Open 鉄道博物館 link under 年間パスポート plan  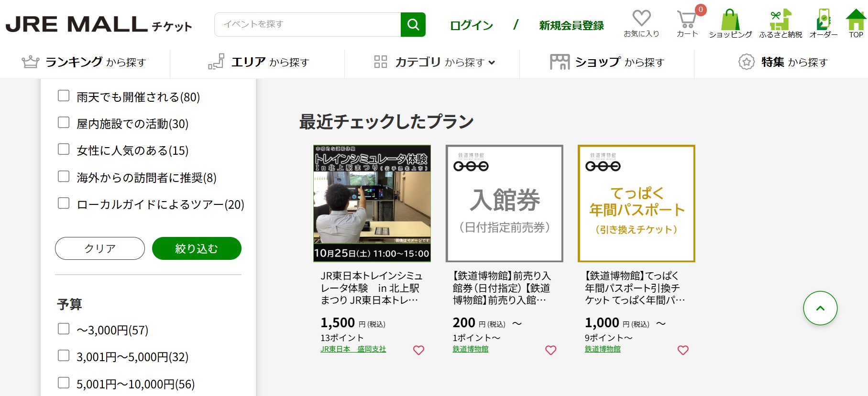click(x=603, y=349)
